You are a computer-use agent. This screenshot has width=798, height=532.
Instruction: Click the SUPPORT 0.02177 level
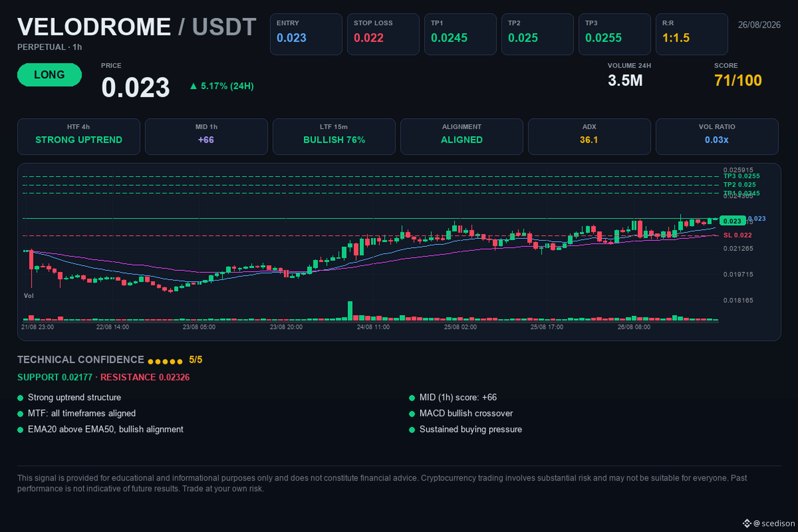click(x=55, y=377)
